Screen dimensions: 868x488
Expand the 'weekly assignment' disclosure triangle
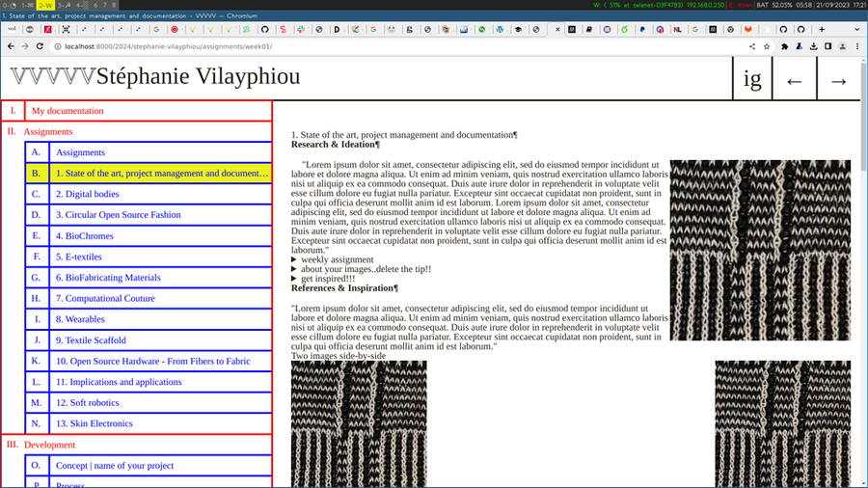[x=294, y=259]
